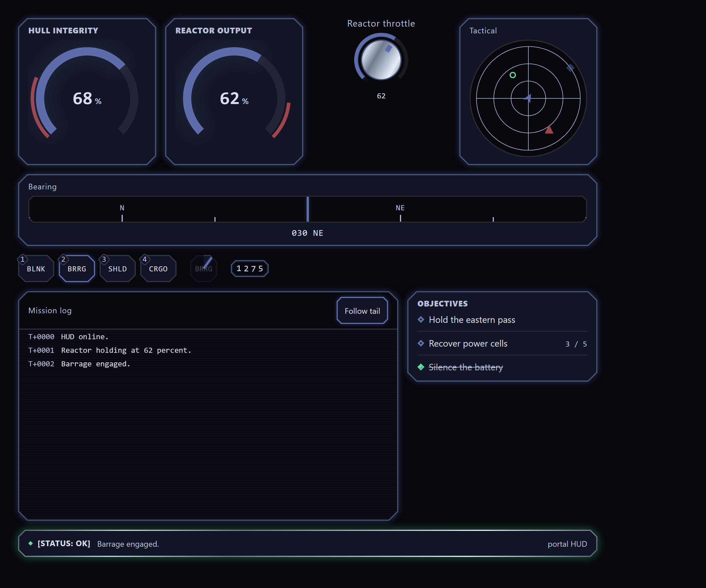Click the diamond waypoint marker on radar
Image resolution: width=706 pixels, height=588 pixels.
click(570, 68)
